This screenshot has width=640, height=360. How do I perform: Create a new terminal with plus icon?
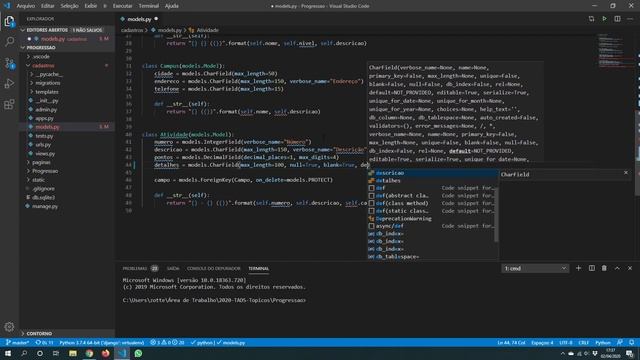coord(578,268)
